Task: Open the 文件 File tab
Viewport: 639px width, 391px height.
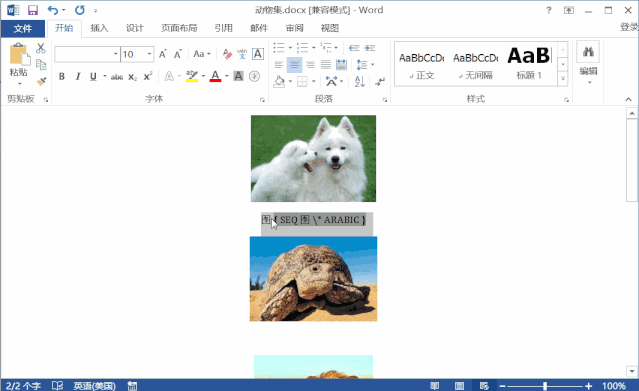Action: (23, 28)
